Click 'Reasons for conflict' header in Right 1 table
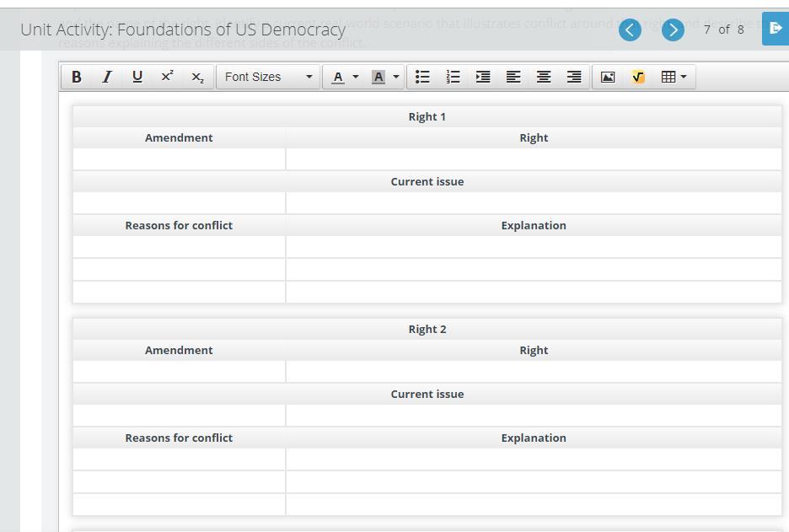This screenshot has width=789, height=532. (x=180, y=225)
